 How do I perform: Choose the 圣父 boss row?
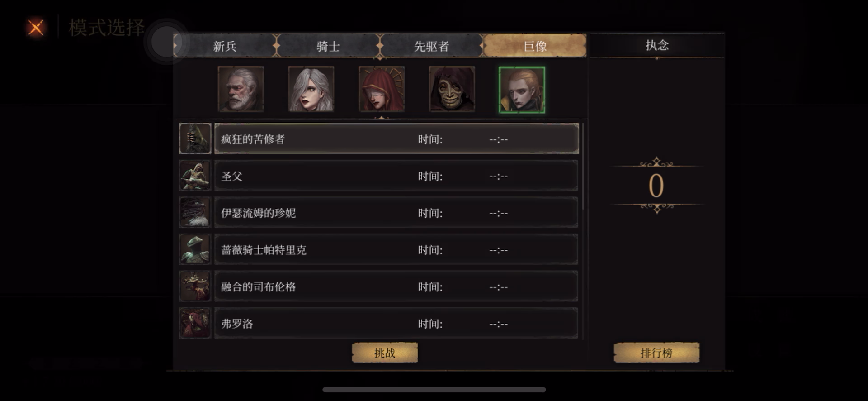click(396, 176)
